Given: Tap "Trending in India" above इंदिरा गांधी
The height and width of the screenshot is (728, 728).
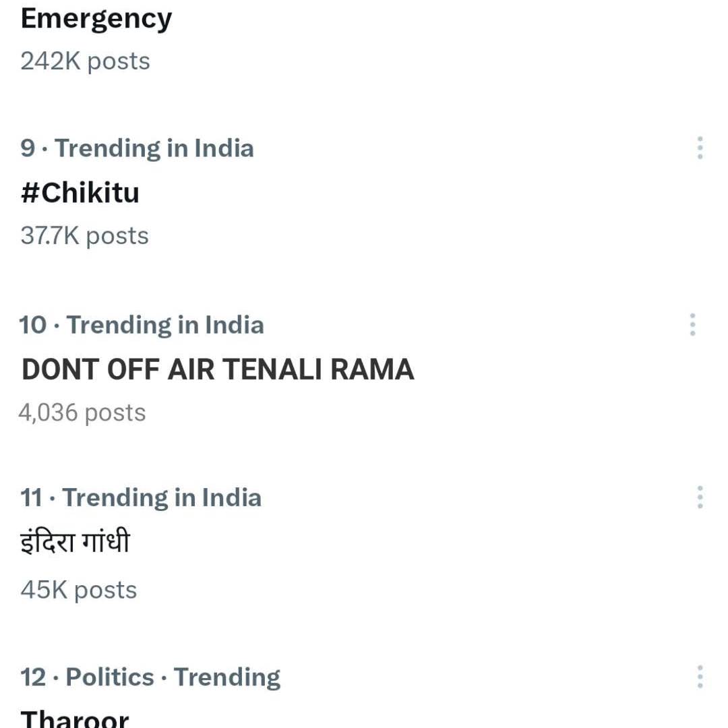Looking at the screenshot, I should point(162,498).
